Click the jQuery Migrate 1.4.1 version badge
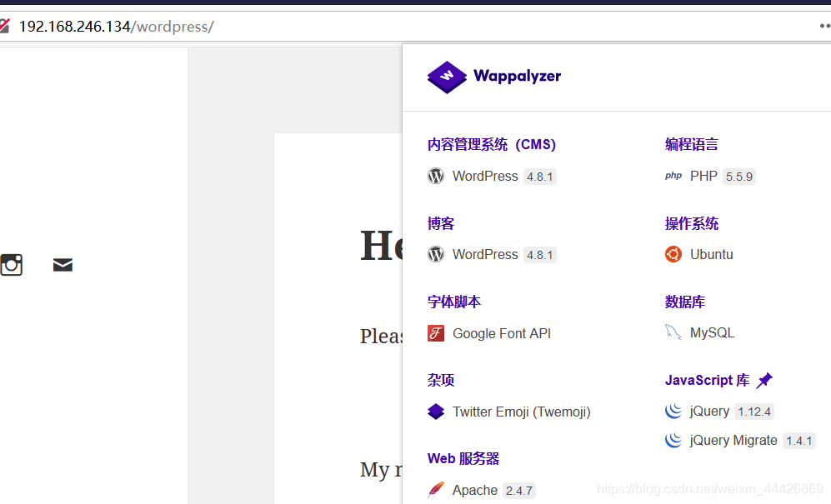The width and height of the screenshot is (831, 504). tap(798, 441)
